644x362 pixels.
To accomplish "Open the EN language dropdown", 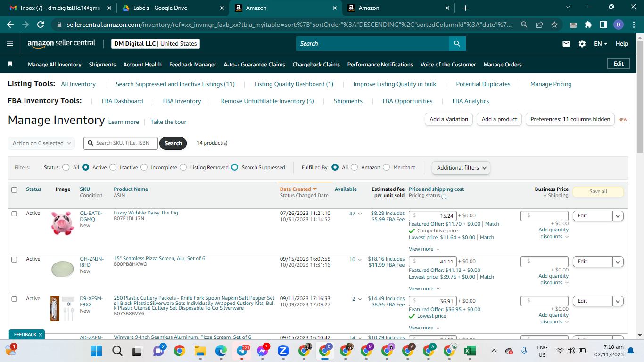I will [601, 44].
